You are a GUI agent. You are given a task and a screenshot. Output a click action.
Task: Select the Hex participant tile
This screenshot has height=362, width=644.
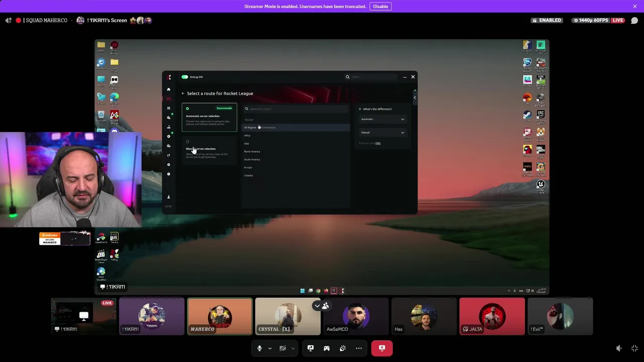pyautogui.click(x=424, y=316)
